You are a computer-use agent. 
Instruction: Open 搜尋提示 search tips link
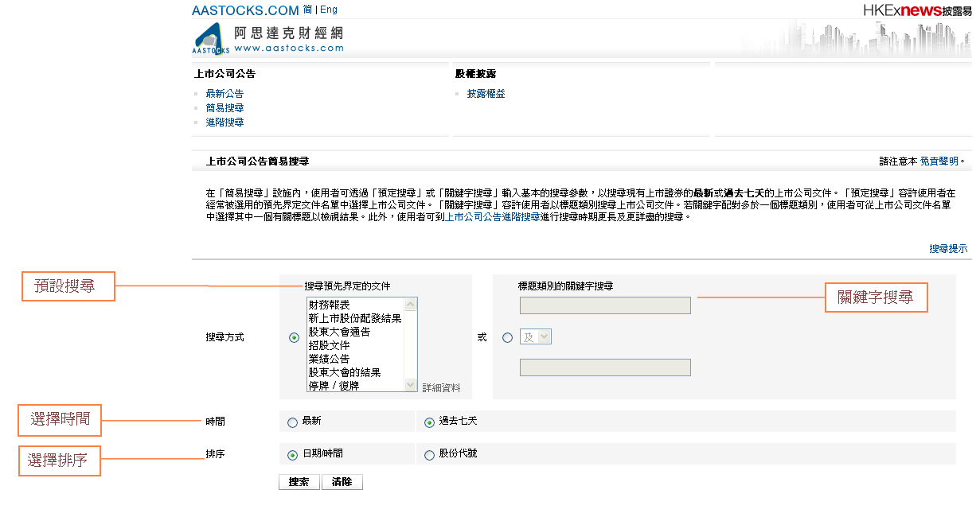coord(948,249)
